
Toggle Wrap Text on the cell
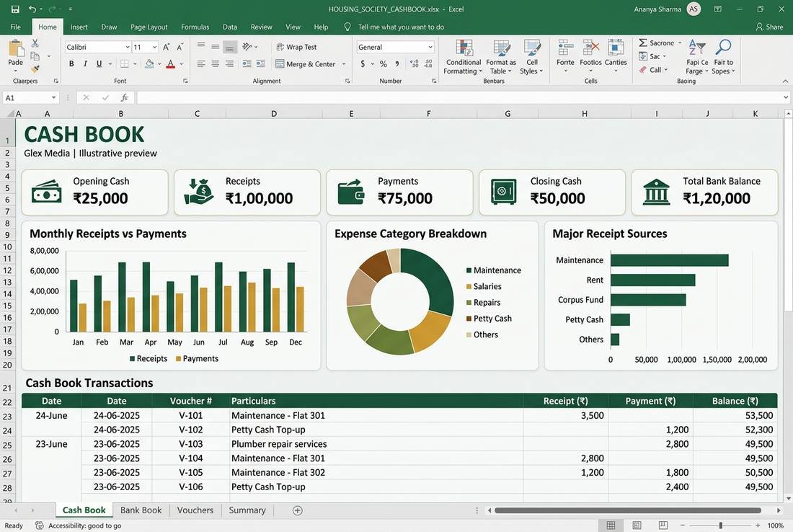[x=296, y=47]
